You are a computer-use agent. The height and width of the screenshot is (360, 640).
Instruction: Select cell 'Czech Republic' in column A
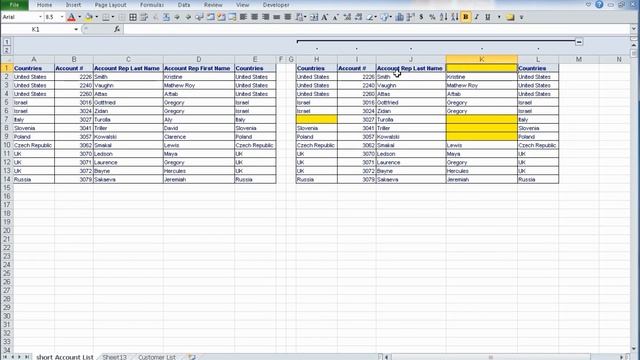[x=33, y=145]
